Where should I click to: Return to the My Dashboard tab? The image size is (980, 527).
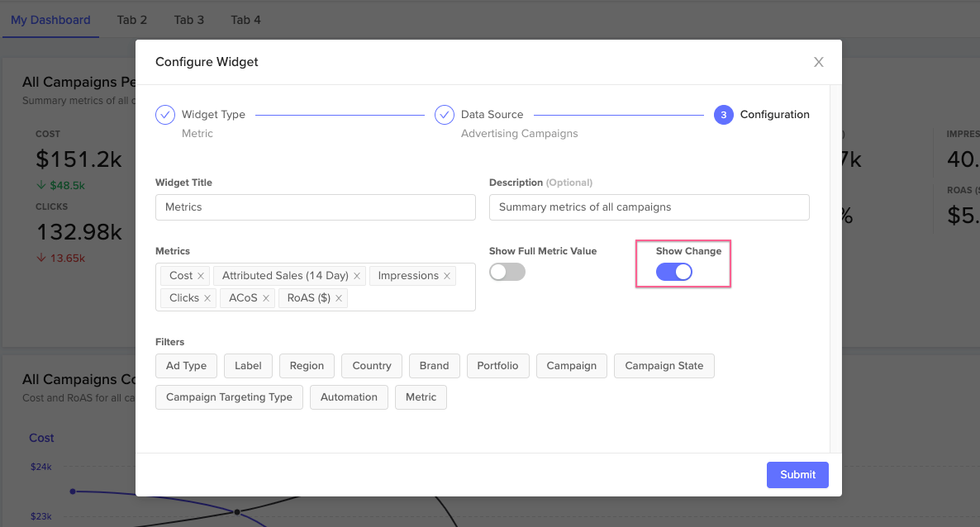(50, 19)
